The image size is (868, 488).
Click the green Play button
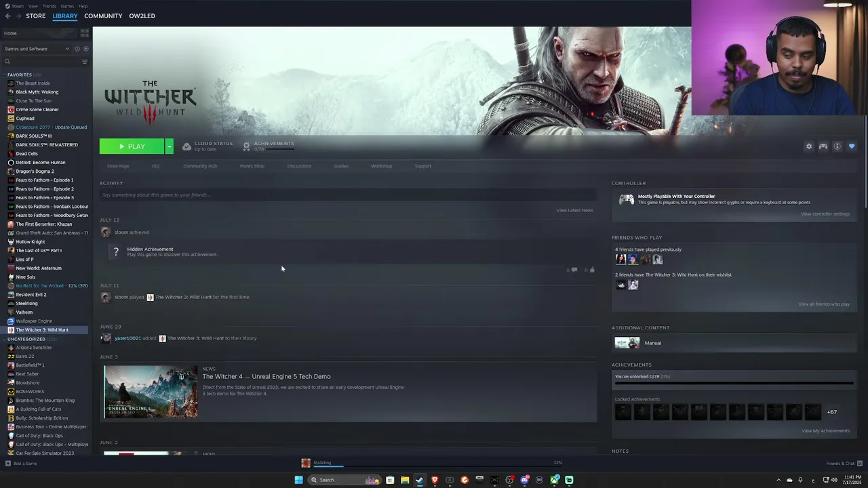point(132,146)
